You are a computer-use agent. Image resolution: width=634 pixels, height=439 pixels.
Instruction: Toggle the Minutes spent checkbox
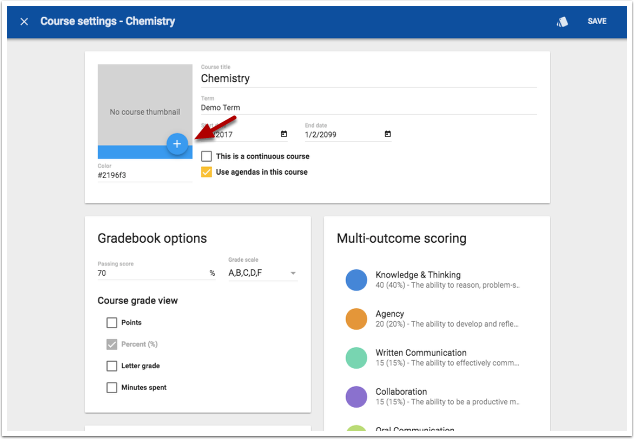point(112,387)
